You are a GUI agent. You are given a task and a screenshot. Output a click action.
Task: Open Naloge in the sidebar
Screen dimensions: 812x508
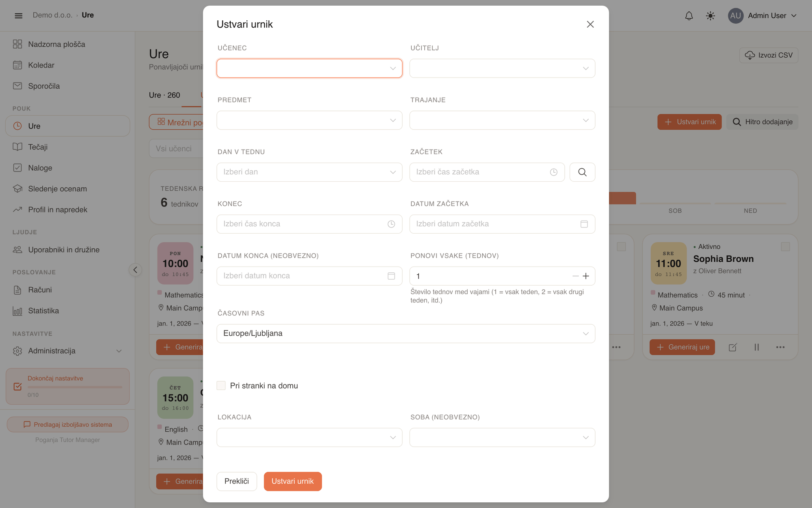coord(67,168)
